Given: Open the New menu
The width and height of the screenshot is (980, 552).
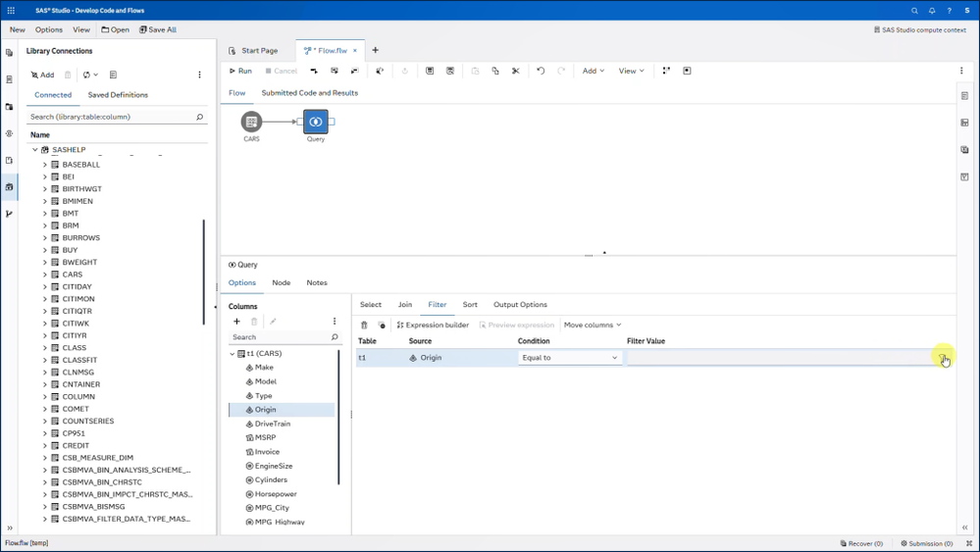Looking at the screenshot, I should tap(18, 29).
